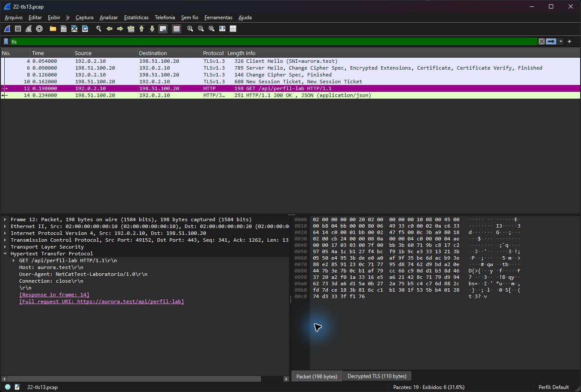Click the tls display filter field
Screen dimensions: 581x392
click(274, 41)
